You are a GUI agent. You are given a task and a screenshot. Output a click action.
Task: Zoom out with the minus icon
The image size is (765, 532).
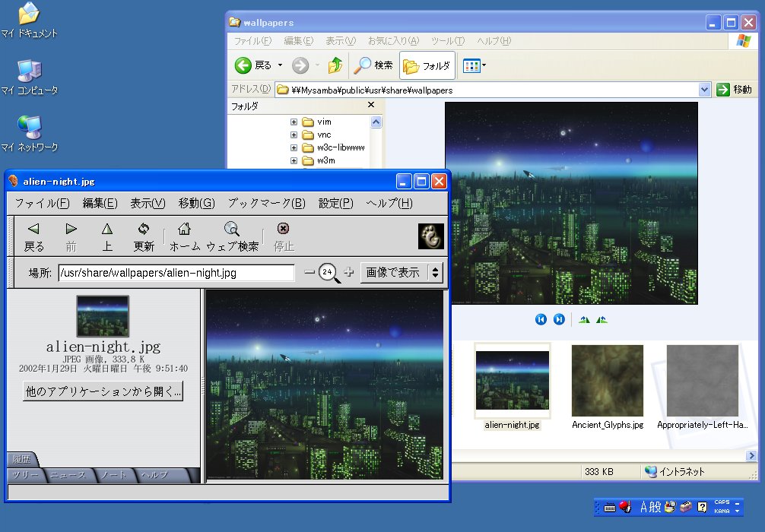309,272
